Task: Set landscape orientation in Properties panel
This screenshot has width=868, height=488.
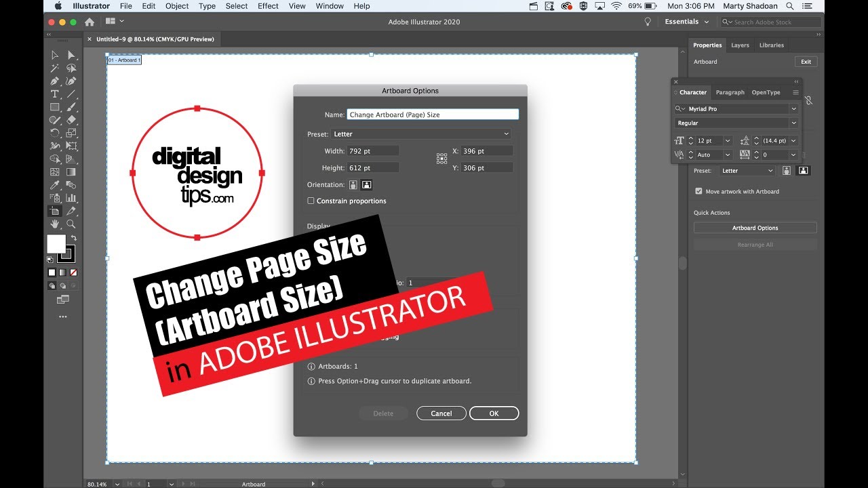Action: pyautogui.click(x=804, y=171)
